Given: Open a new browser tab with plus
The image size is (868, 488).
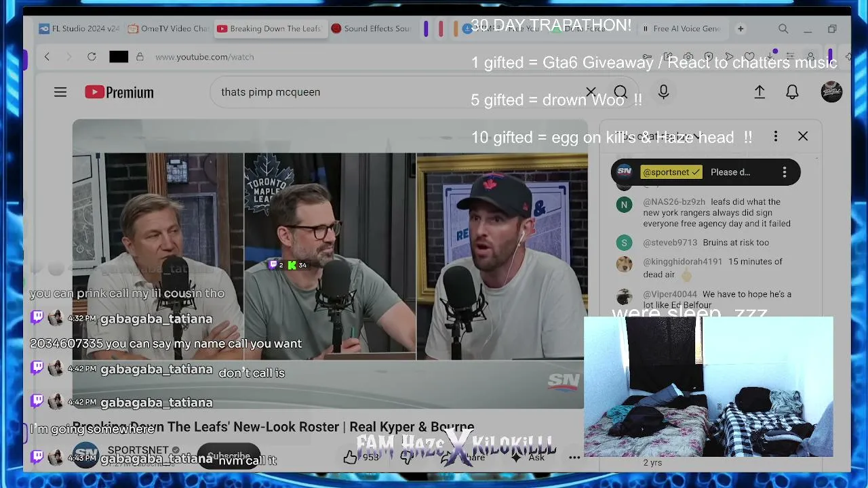Looking at the screenshot, I should pos(741,29).
